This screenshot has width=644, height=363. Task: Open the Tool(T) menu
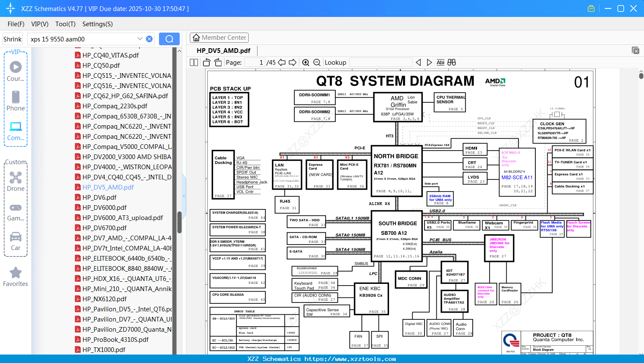(x=66, y=24)
